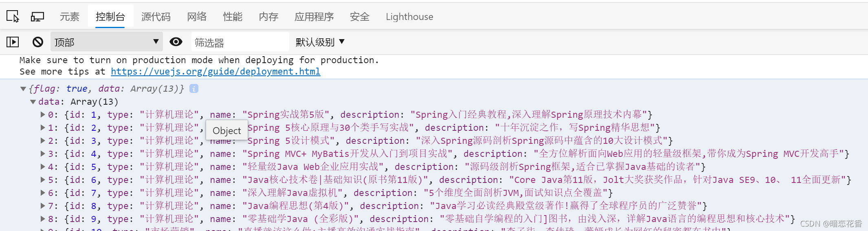868x231 pixels.
Task: Switch to the 元素 tab
Action: pos(70,17)
